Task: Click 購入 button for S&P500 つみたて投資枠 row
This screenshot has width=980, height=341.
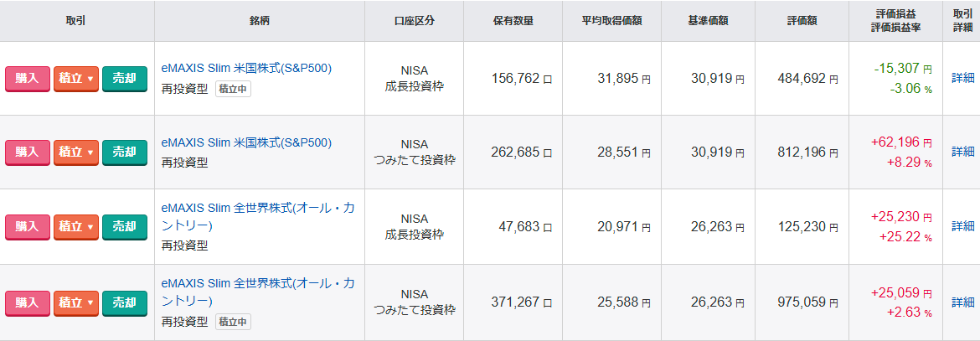Action: 28,152
